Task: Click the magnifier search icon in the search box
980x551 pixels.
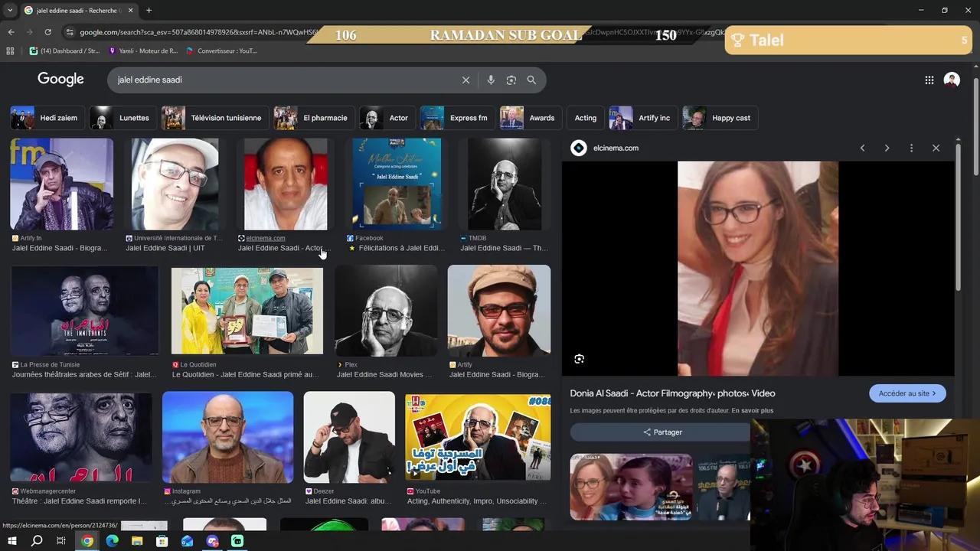Action: (531, 80)
